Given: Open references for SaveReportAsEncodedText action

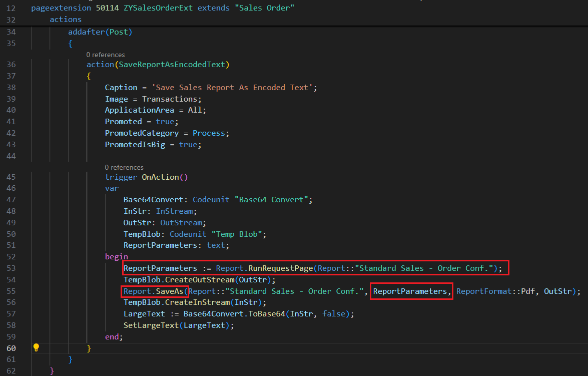Looking at the screenshot, I should [x=106, y=55].
